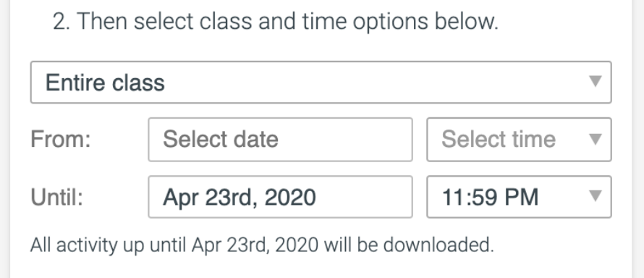Click the step number '2.' in instructions

pyautogui.click(x=62, y=21)
